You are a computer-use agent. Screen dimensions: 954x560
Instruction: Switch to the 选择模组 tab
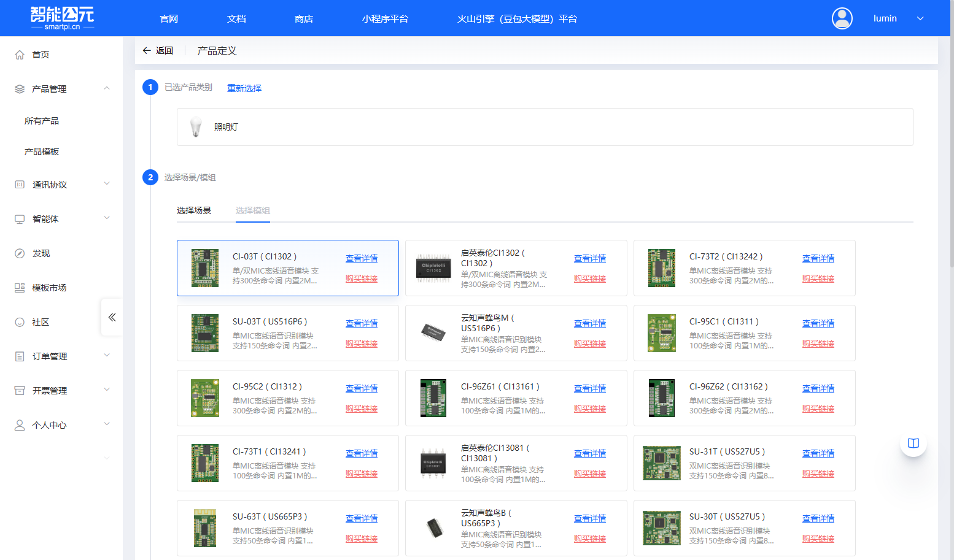tap(252, 210)
